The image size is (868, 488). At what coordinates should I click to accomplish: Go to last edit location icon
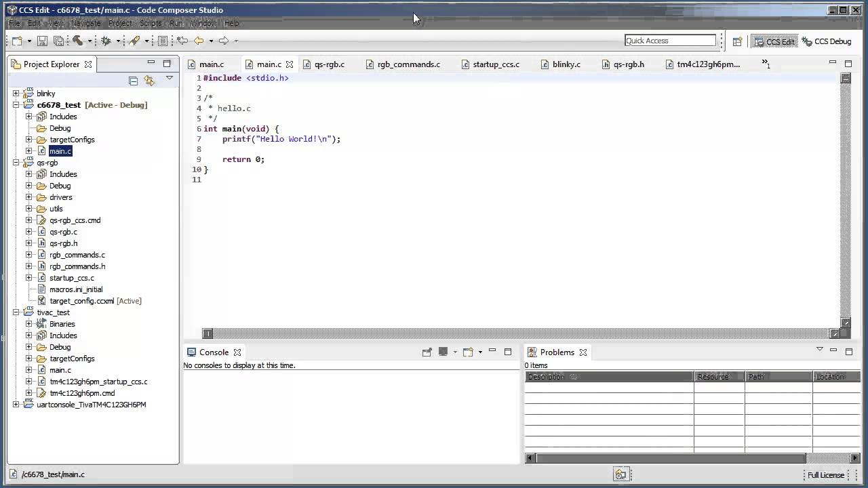point(182,41)
